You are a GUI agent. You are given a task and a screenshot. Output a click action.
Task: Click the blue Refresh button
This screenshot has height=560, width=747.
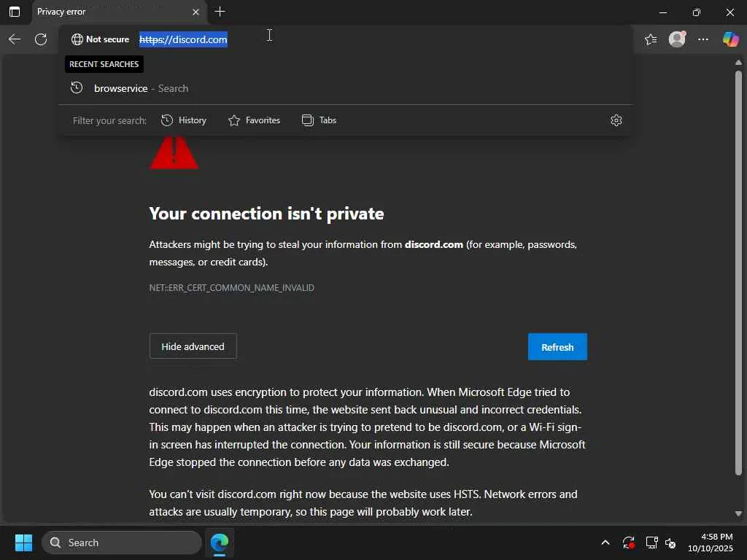click(557, 347)
